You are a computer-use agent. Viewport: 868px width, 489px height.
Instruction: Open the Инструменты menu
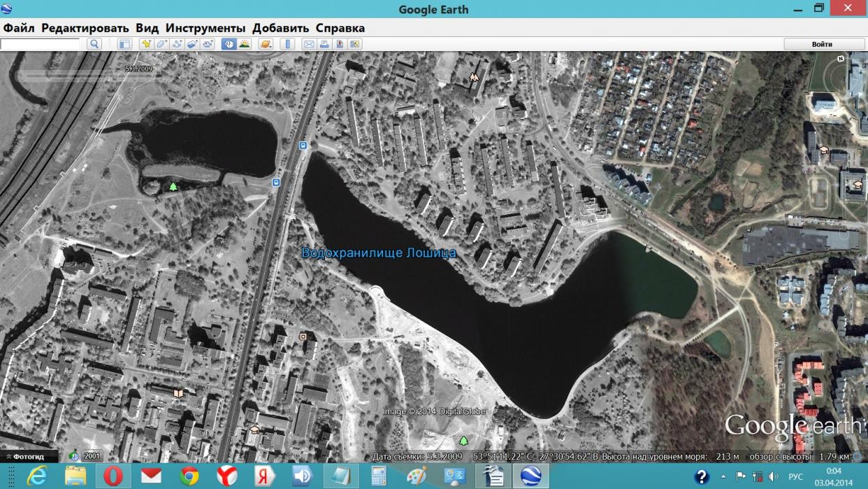click(205, 28)
